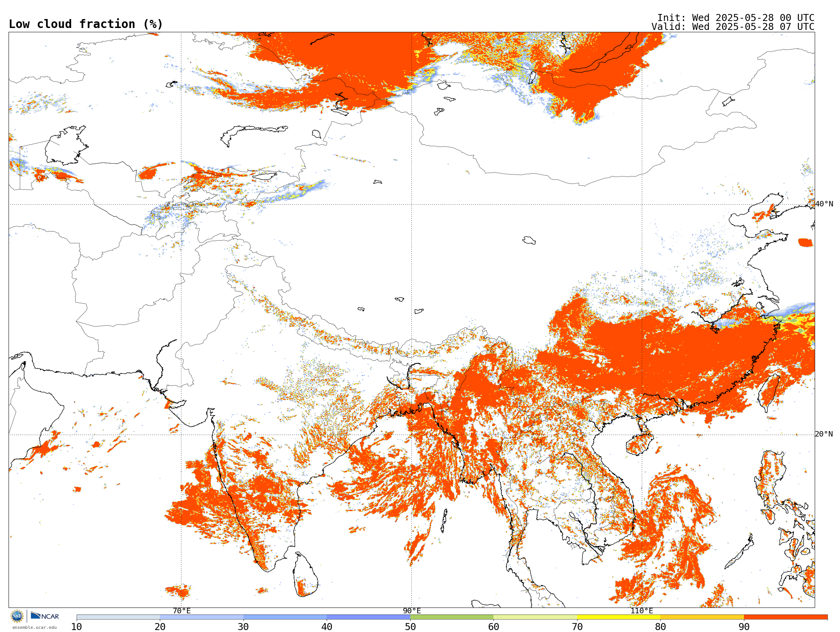Click the colorbar tick label 90
The height and width of the screenshot is (632, 840).
(x=744, y=627)
